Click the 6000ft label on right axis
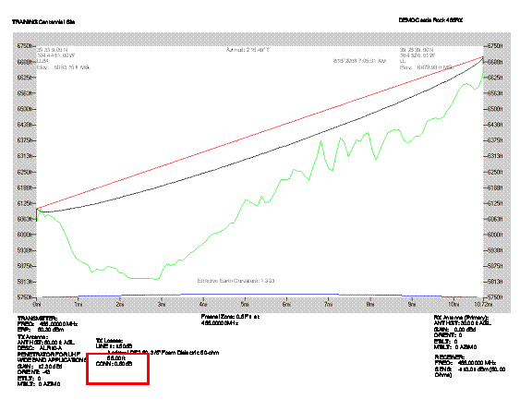This screenshot has height=411, width=532. [x=494, y=235]
